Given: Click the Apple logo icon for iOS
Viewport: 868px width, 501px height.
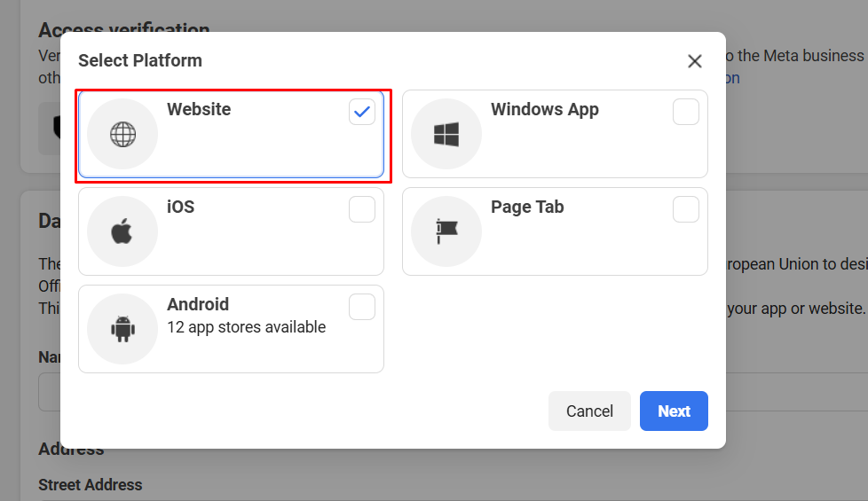Looking at the screenshot, I should coord(122,231).
